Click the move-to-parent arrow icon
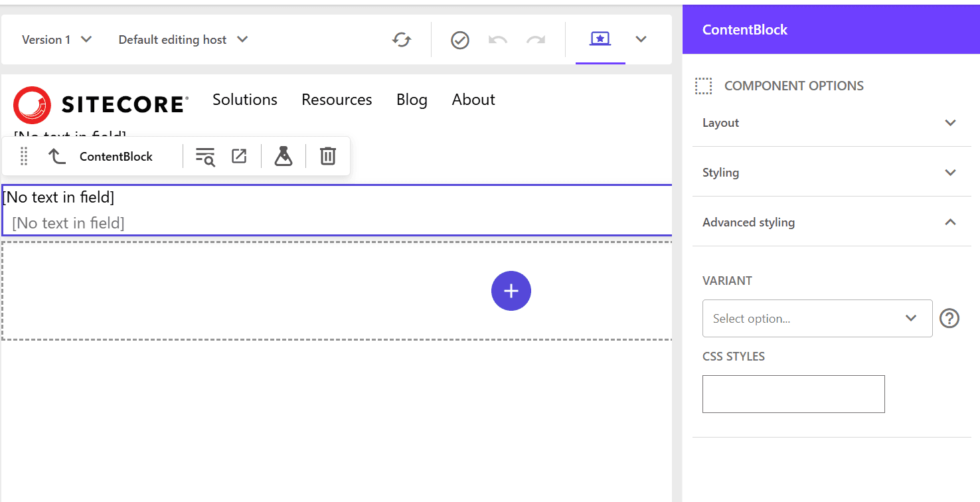This screenshot has height=502, width=980. (x=57, y=156)
